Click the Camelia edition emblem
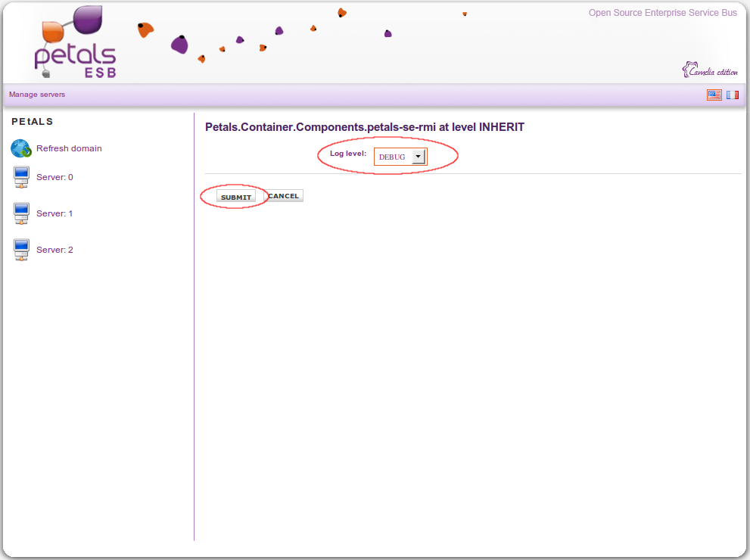Viewport: 750px width, 560px height. coord(710,70)
